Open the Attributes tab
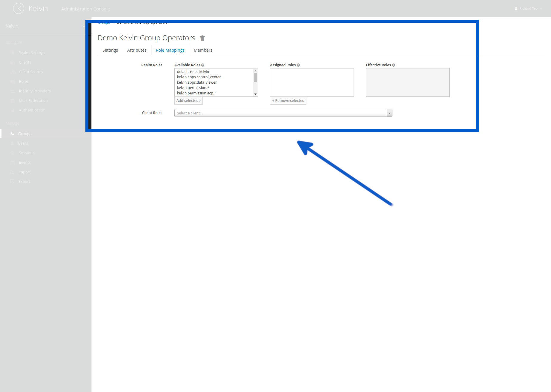 (137, 50)
